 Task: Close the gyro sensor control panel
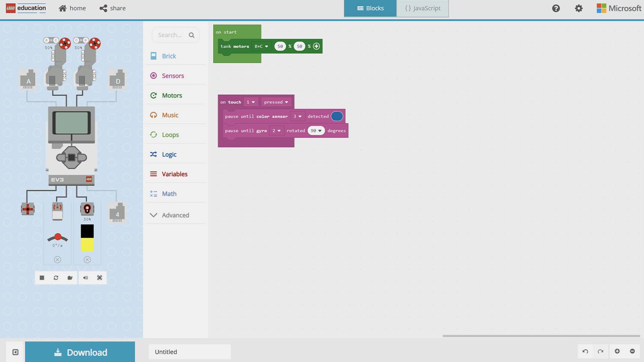[57, 260]
